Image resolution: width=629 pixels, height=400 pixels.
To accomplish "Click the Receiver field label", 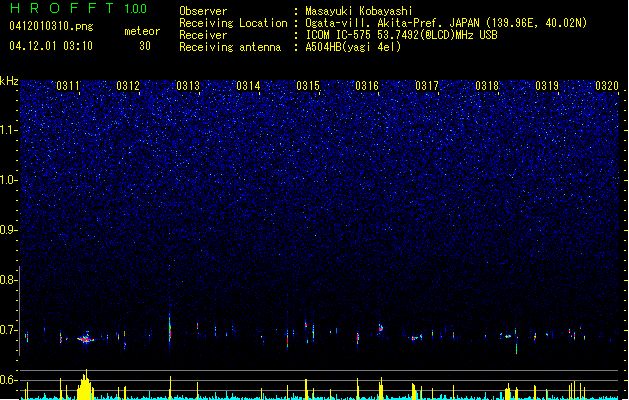I will click(x=203, y=35).
